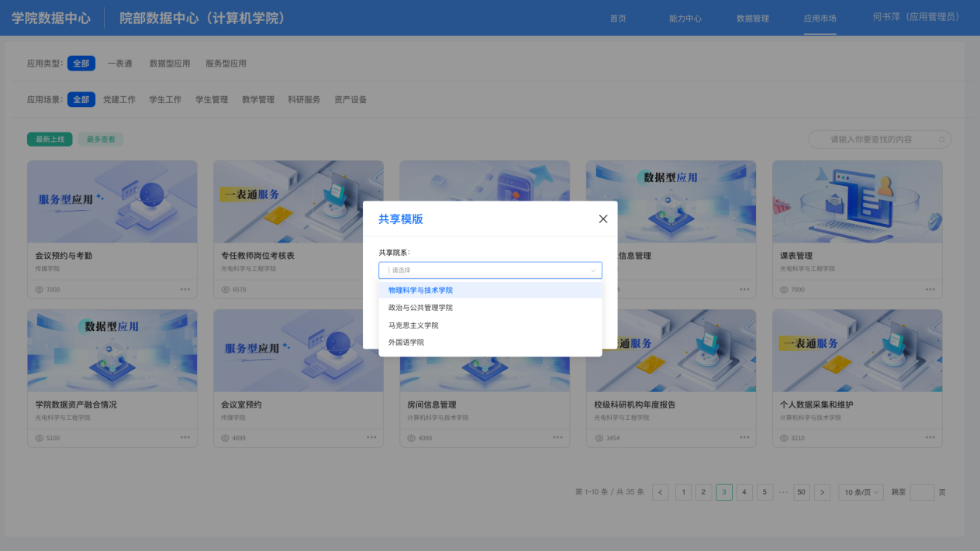Filter application type by 全部
The image size is (980, 551).
(x=81, y=64)
